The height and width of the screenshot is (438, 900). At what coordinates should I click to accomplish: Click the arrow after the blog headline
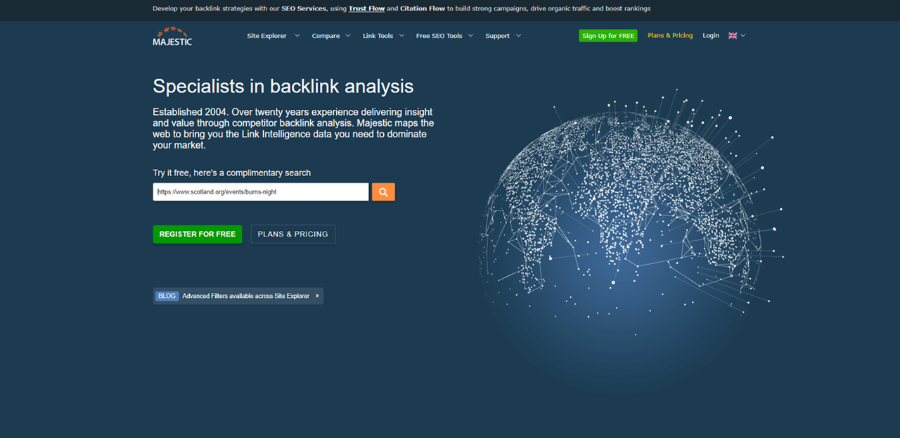pyautogui.click(x=317, y=296)
